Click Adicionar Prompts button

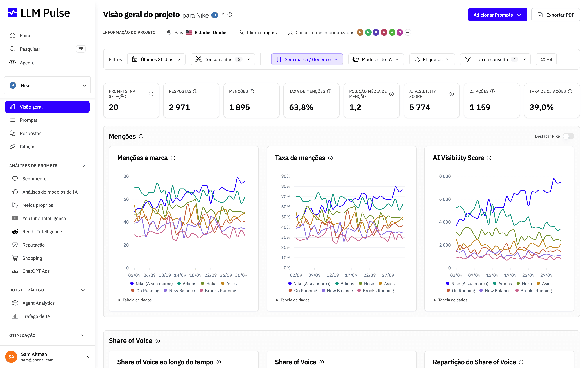[x=497, y=15]
